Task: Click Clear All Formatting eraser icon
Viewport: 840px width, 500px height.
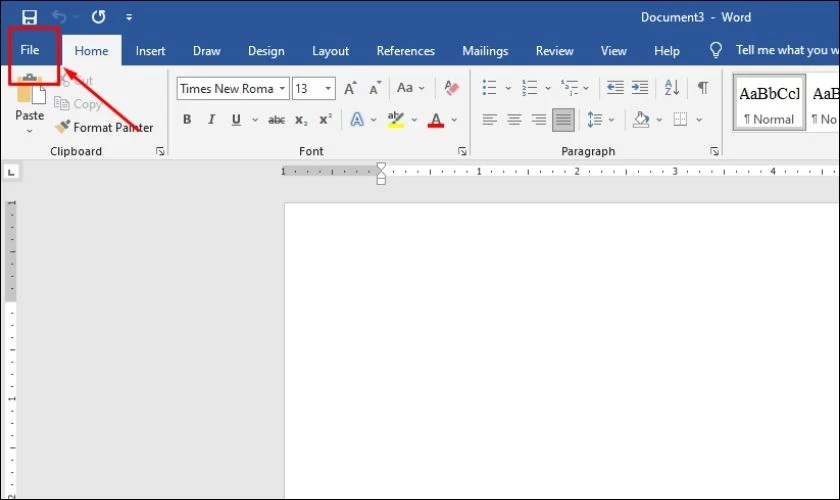Action: click(x=451, y=88)
